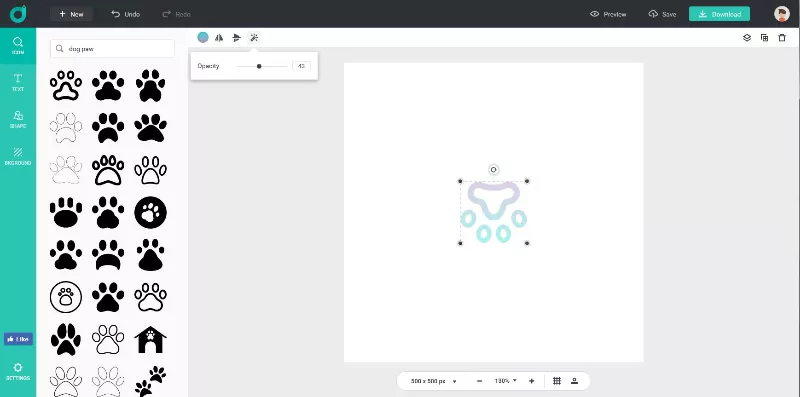Click the opacity value field

(301, 66)
